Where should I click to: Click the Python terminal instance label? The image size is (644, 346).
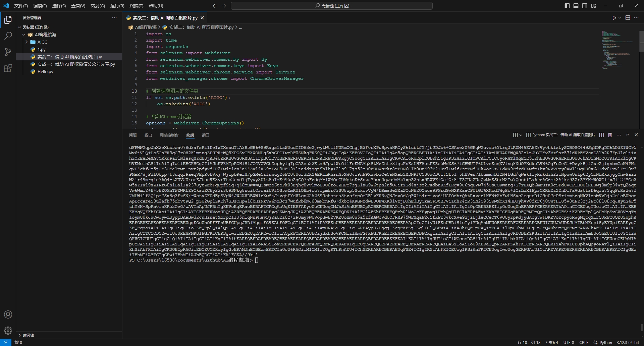pos(560,135)
